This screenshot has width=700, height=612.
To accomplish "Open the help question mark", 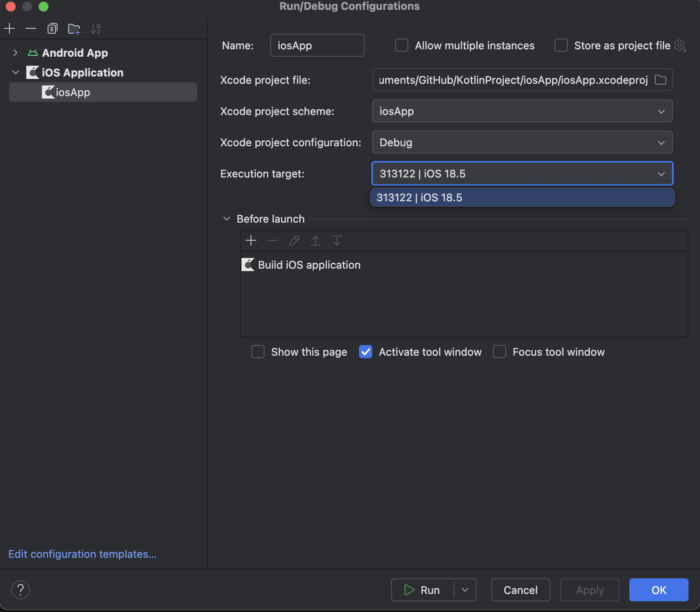I will [21, 590].
